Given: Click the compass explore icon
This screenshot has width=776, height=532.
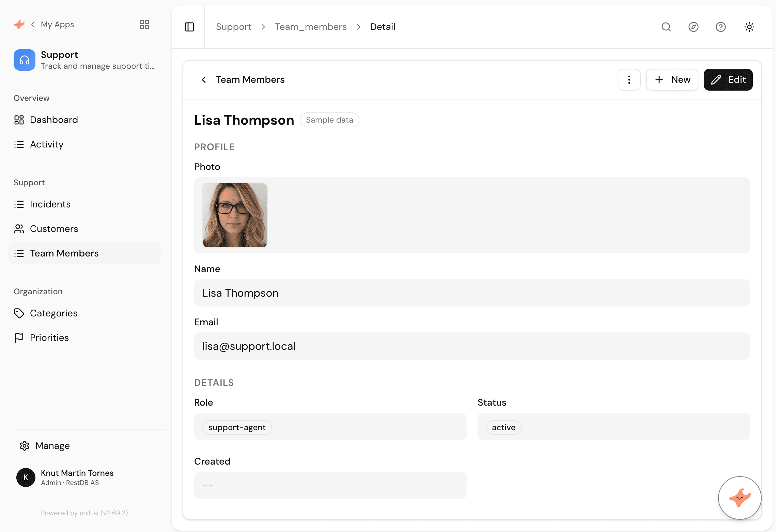Looking at the screenshot, I should click(694, 27).
